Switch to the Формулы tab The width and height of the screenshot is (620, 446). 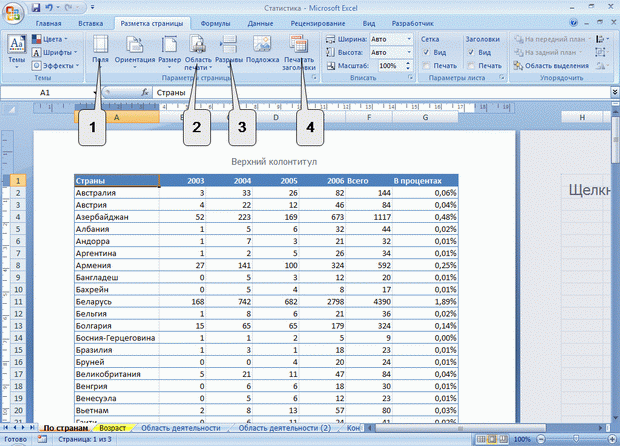pos(215,23)
